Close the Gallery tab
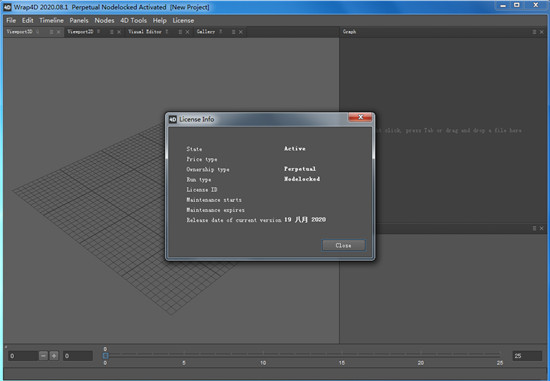Image resolution: width=550 pixels, height=381 pixels. tap(241, 32)
